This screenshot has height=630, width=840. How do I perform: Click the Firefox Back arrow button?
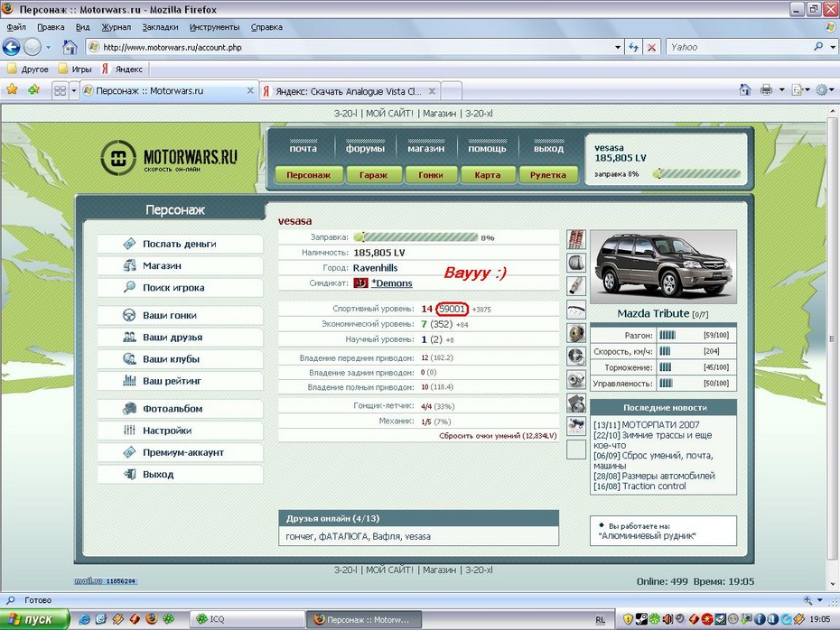(x=11, y=47)
